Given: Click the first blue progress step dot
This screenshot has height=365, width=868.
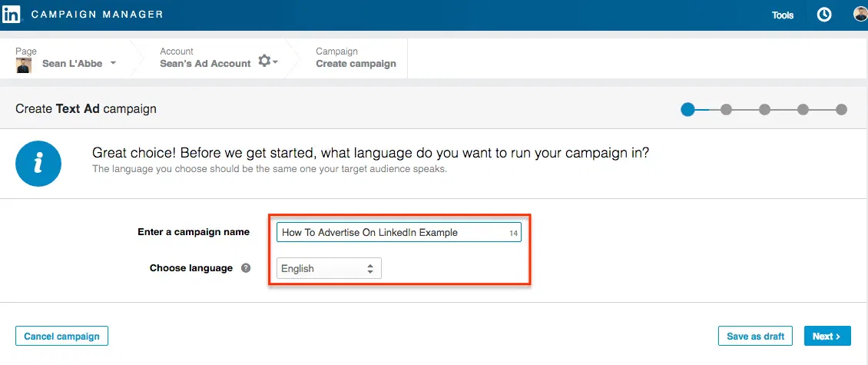Looking at the screenshot, I should tap(687, 109).
